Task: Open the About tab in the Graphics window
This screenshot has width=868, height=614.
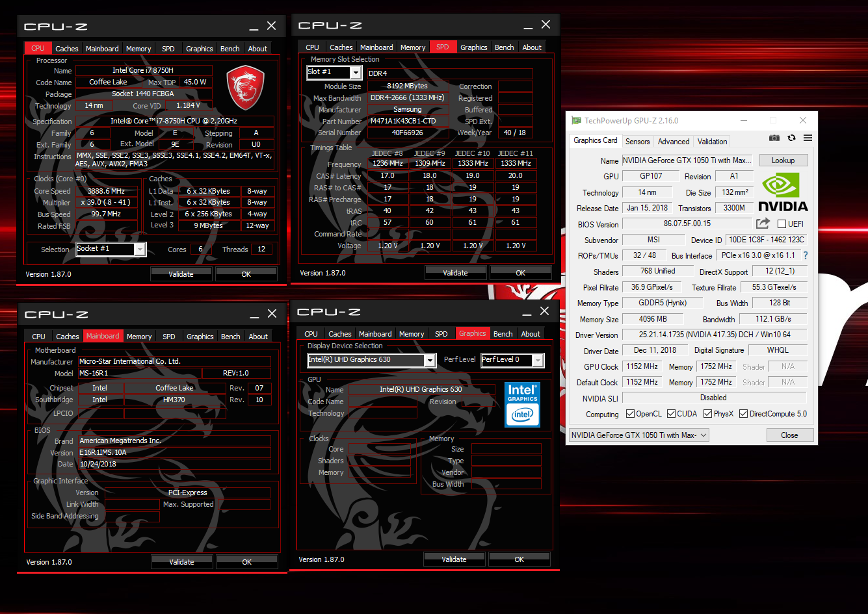Action: 531,334
